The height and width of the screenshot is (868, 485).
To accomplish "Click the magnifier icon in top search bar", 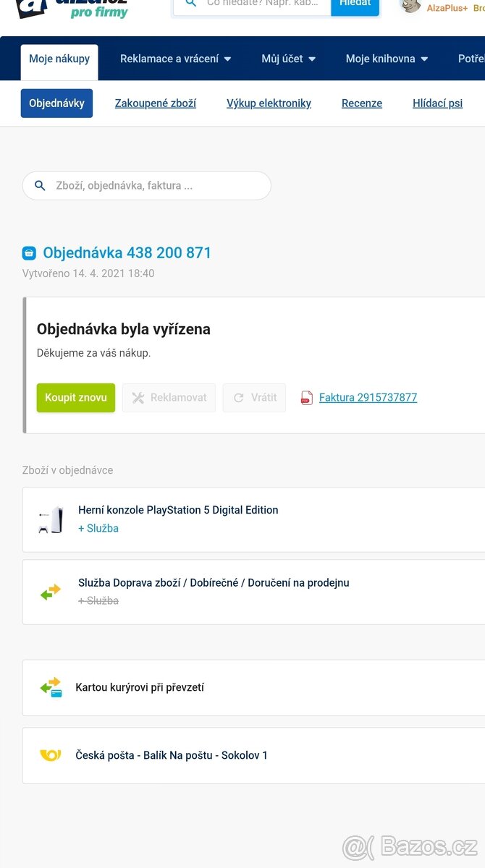I will click(190, 4).
